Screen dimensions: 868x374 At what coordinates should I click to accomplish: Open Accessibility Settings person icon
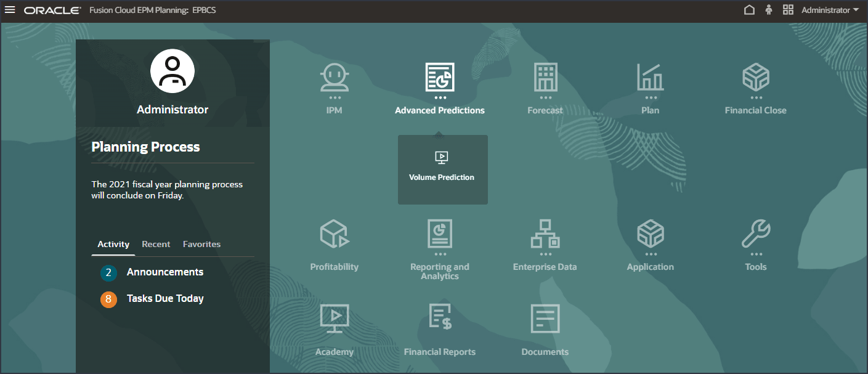[769, 10]
